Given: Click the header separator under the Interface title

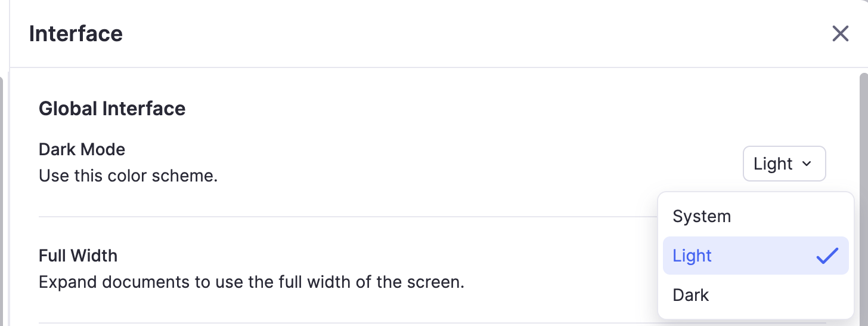Looking at the screenshot, I should [x=417, y=67].
